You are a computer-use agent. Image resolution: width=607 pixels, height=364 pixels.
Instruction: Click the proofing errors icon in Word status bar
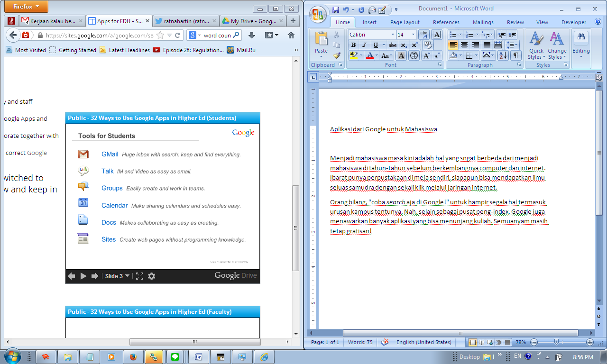(x=385, y=342)
